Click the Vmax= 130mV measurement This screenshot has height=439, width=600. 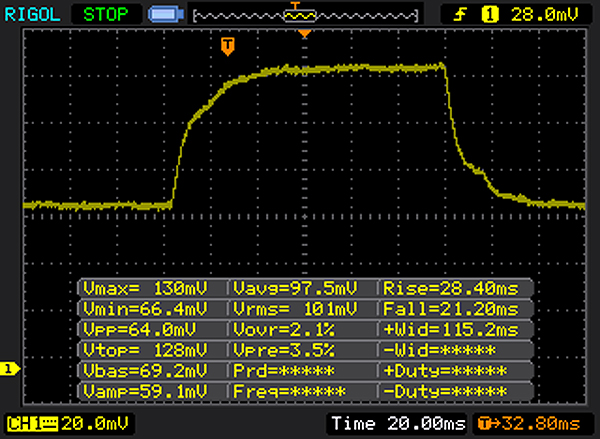point(145,289)
